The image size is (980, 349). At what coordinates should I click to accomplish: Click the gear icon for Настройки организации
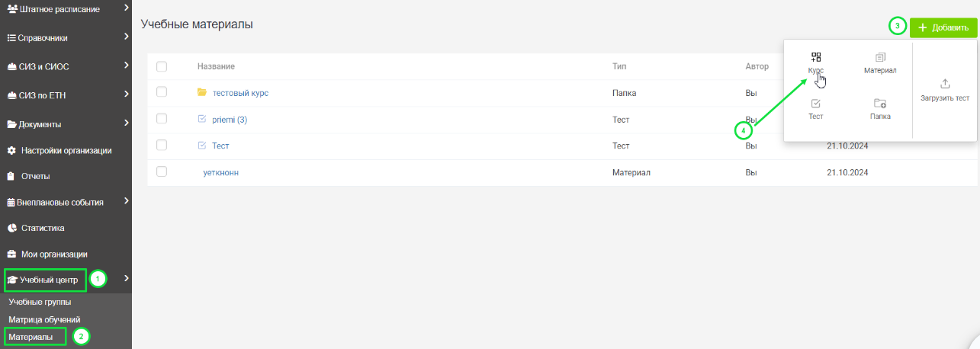click(11, 150)
